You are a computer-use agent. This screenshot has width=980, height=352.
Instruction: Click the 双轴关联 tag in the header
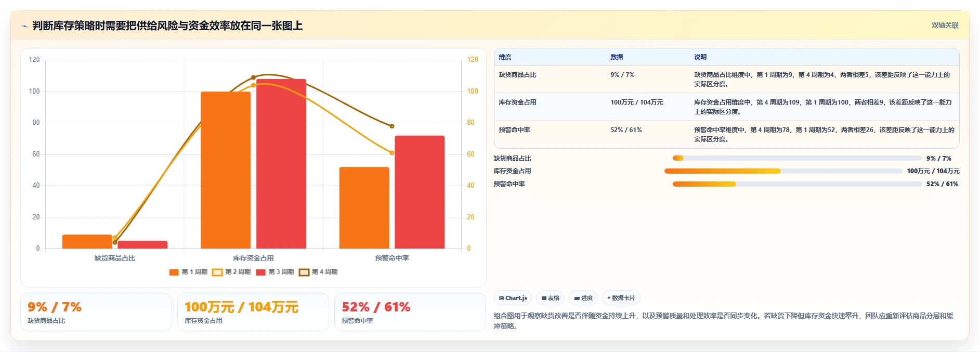tap(945, 25)
